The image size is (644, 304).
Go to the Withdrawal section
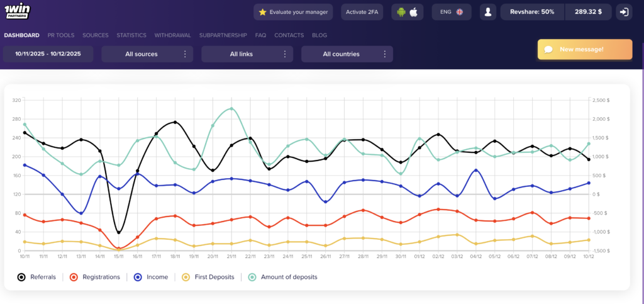[172, 35]
